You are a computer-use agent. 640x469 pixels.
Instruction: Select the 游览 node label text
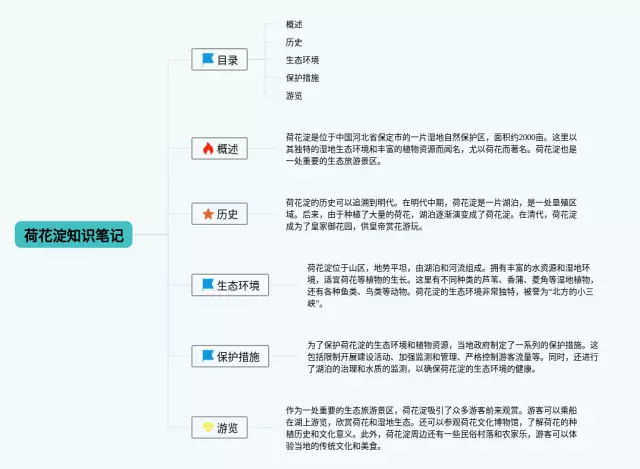pos(227,428)
